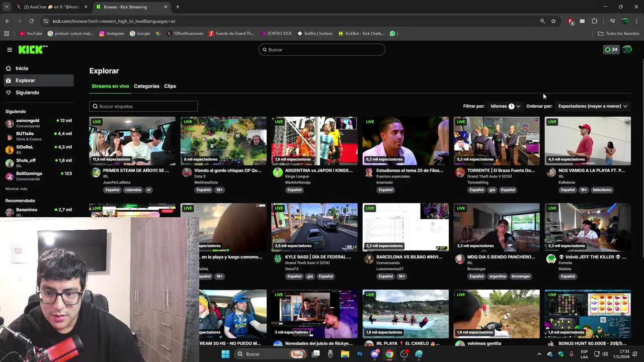The height and width of the screenshot is (362, 644).
Task: Open the Todos los favoritos folder
Action: 618,34
